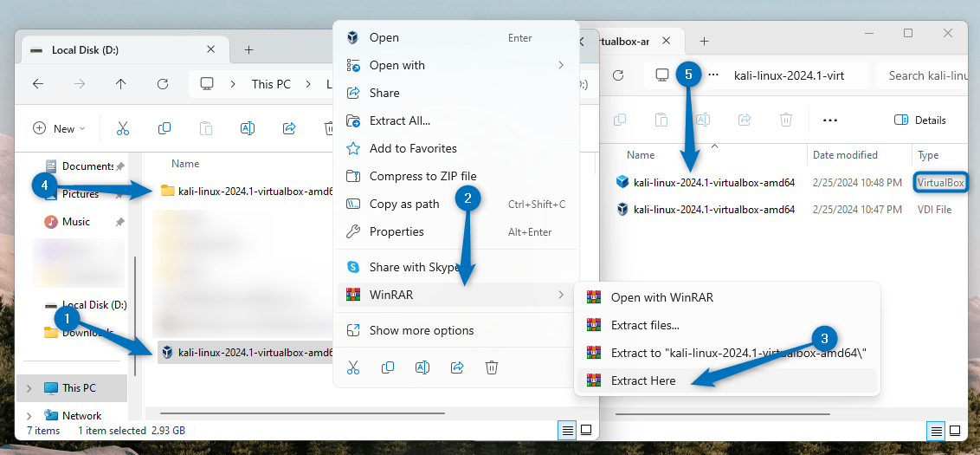Click the Copy icon in context menu bottom row
The height and width of the screenshot is (455, 980).
(388, 367)
